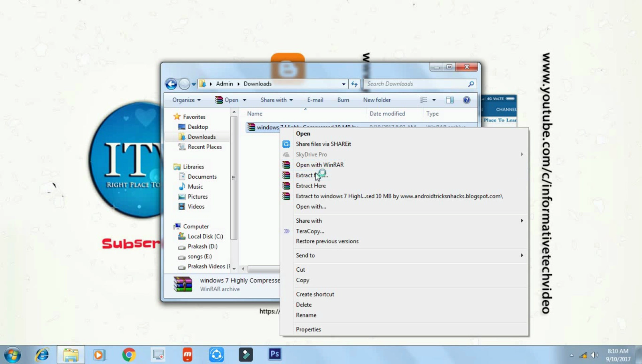Sort files by the Name column
Image resolution: width=642 pixels, height=364 pixels.
[255, 114]
